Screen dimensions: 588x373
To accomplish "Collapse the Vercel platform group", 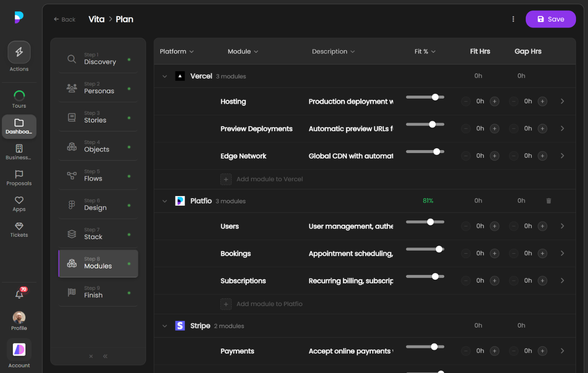I will pos(165,76).
